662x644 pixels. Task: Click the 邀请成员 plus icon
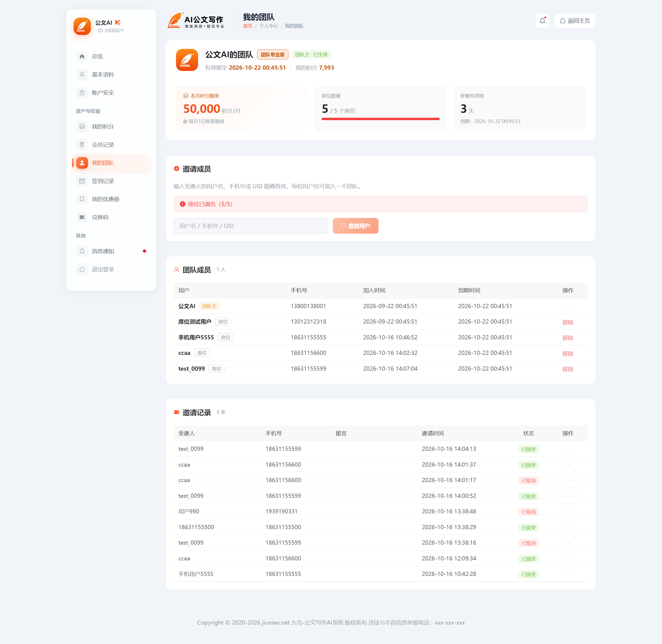pos(177,168)
